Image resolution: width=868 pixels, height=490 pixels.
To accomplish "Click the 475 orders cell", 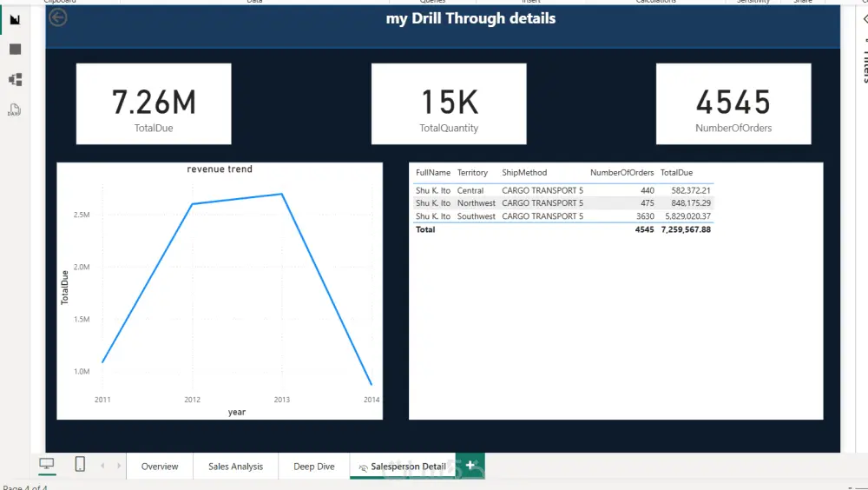I will coord(648,203).
